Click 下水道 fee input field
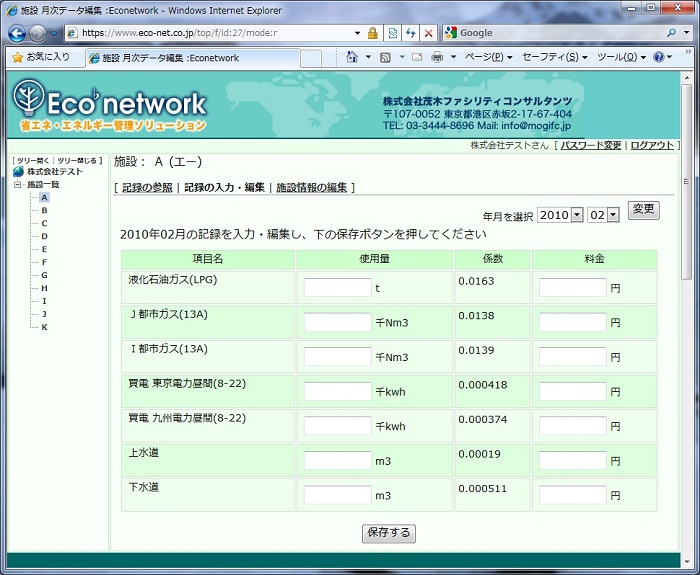The width and height of the screenshot is (700, 575). coord(573,495)
